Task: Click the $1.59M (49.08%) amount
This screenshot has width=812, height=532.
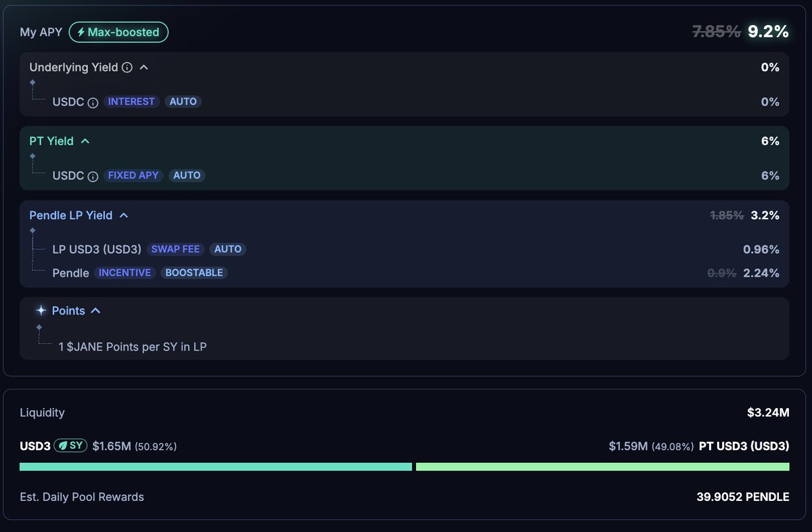Action: coord(651,446)
